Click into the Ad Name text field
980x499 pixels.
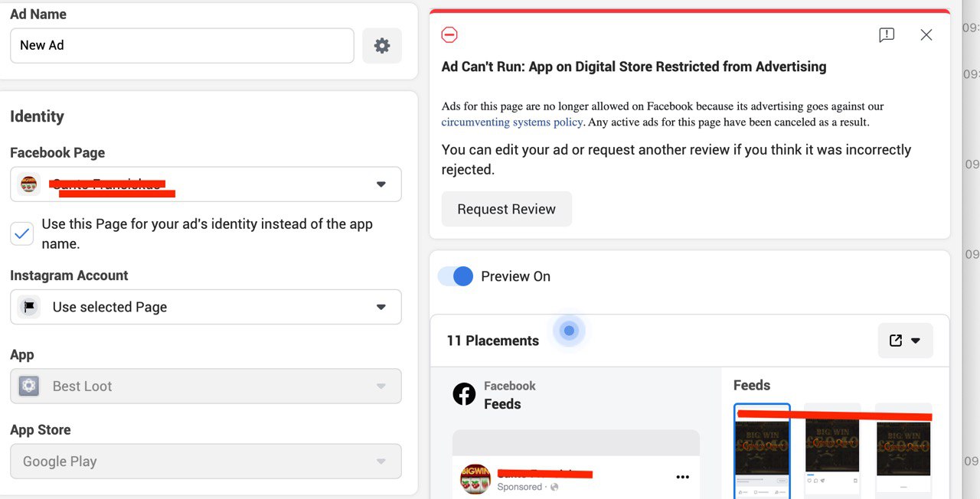pos(182,46)
